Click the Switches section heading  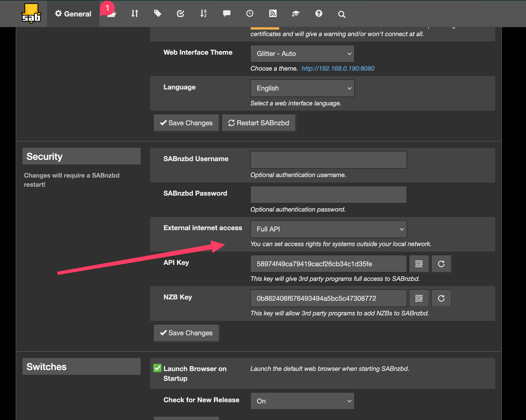tap(81, 367)
